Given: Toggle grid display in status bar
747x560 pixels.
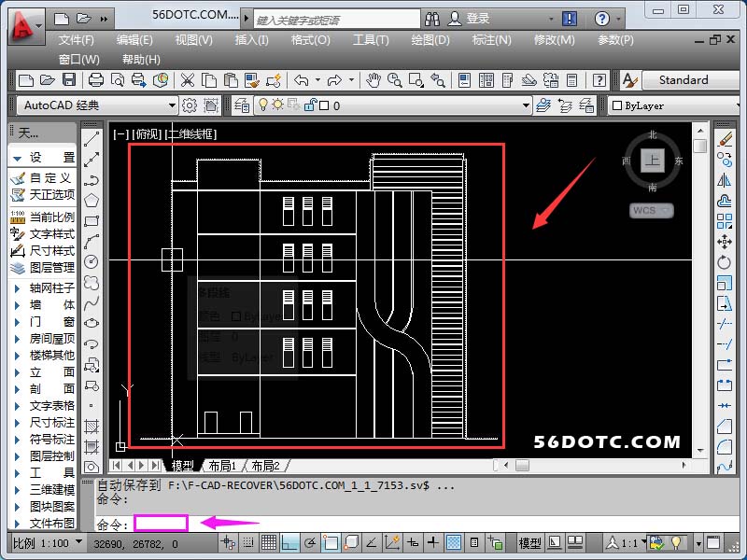Looking at the screenshot, I should (268, 543).
